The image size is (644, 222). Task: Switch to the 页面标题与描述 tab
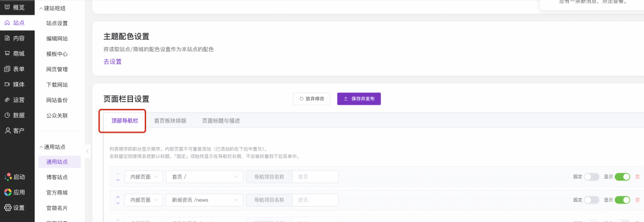[x=221, y=121]
